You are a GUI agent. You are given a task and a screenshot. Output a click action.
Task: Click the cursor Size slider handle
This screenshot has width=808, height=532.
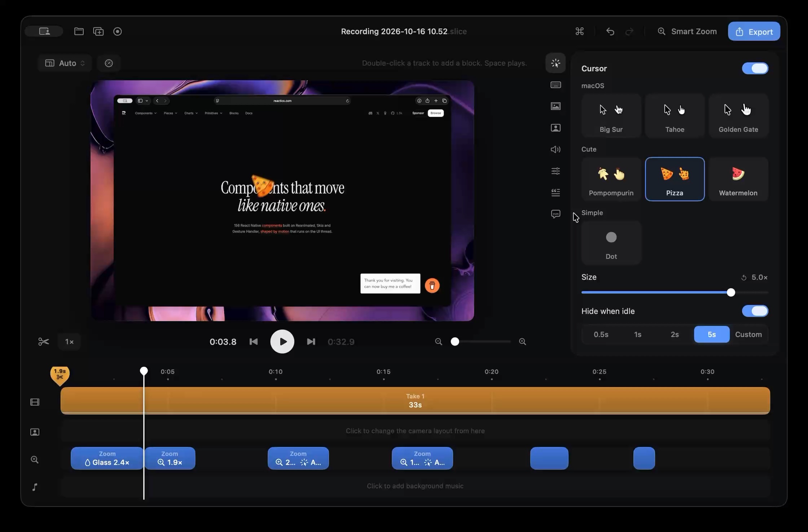click(x=731, y=292)
